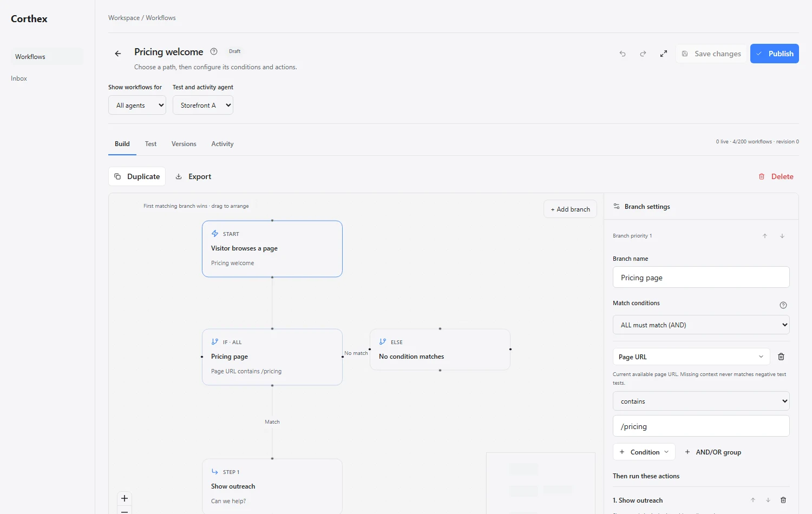Viewport: 812px width, 514px height.
Task: Click the redo icon
Action: pyautogui.click(x=643, y=54)
